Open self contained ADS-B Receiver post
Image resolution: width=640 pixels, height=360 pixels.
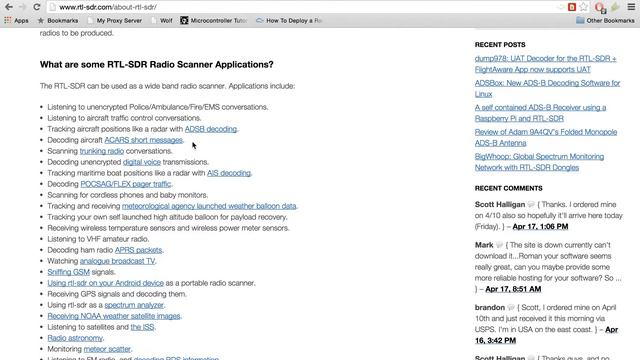click(540, 113)
